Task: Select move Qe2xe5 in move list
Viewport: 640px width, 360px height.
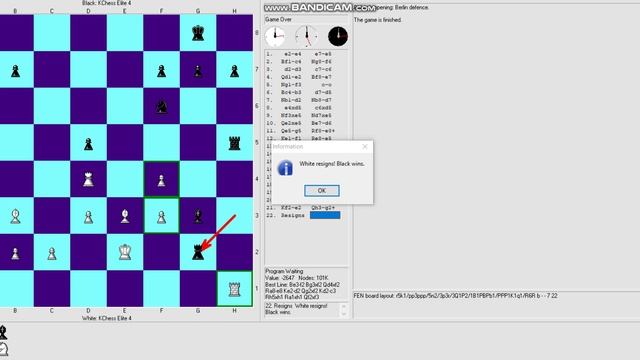Action: [291, 123]
